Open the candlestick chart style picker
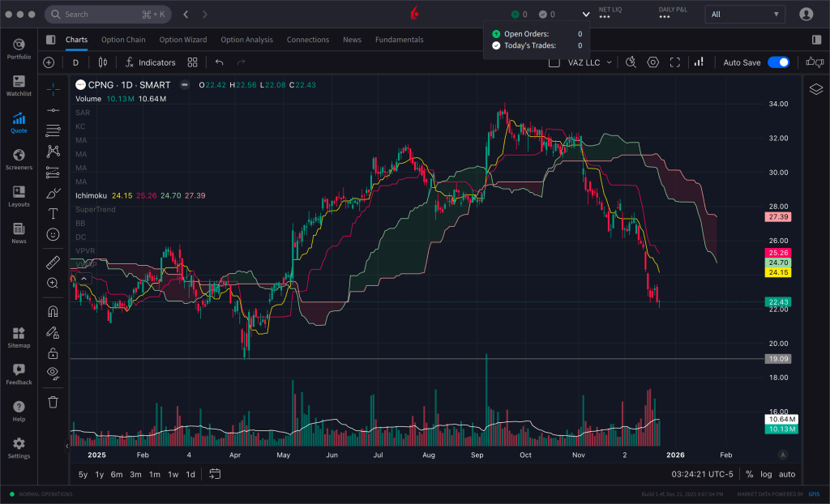This screenshot has height=504, width=830. [102, 62]
